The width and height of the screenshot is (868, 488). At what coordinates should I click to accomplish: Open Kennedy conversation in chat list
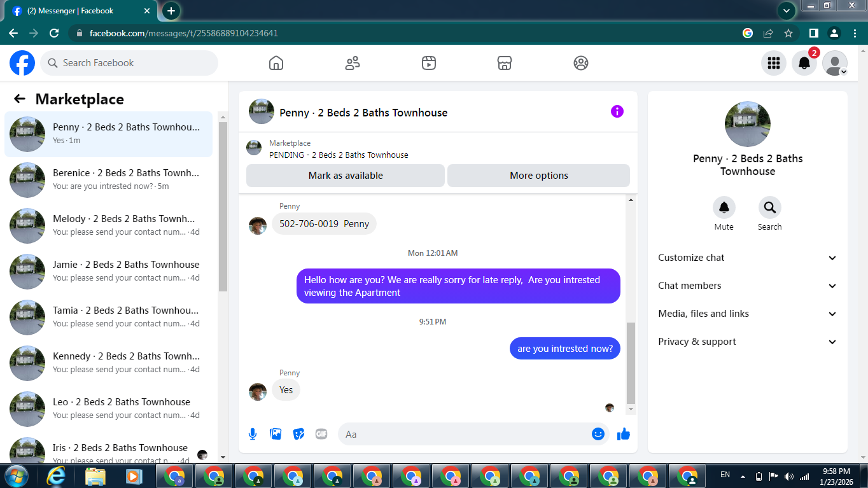click(109, 363)
